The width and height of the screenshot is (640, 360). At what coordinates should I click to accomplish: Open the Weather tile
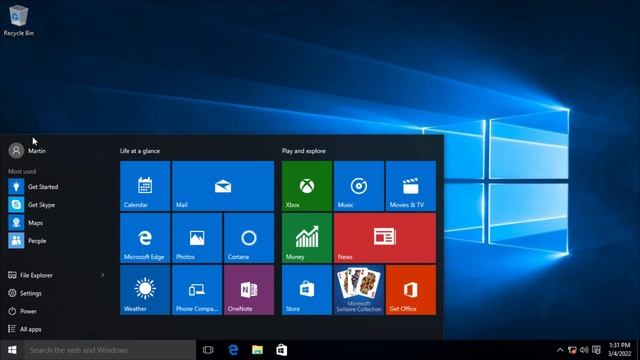pyautogui.click(x=145, y=290)
